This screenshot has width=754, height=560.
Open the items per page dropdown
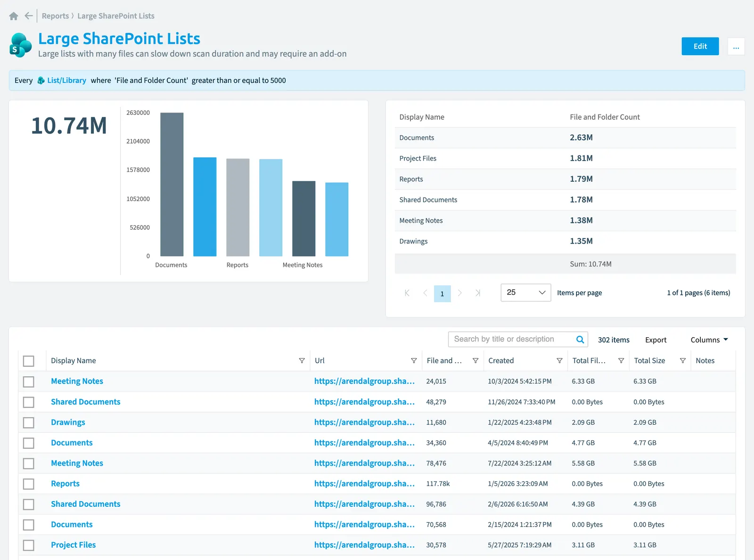525,292
